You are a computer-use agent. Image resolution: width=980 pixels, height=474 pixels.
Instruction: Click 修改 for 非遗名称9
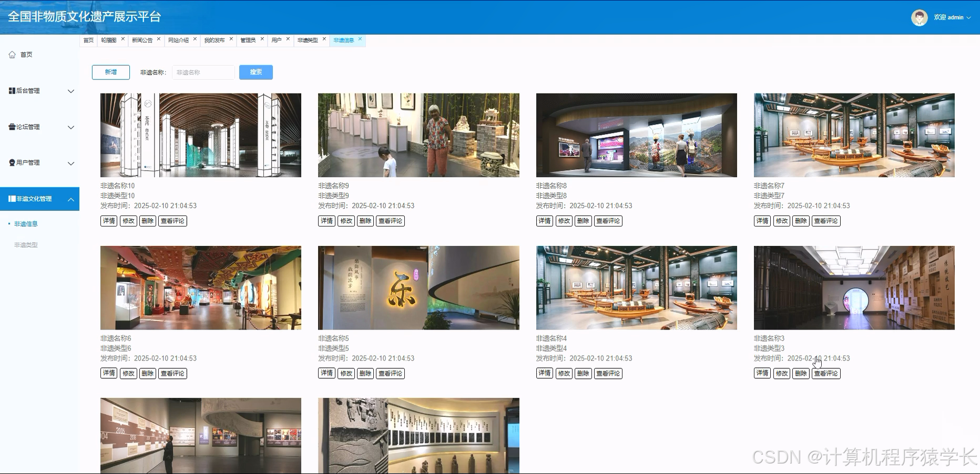coord(346,221)
